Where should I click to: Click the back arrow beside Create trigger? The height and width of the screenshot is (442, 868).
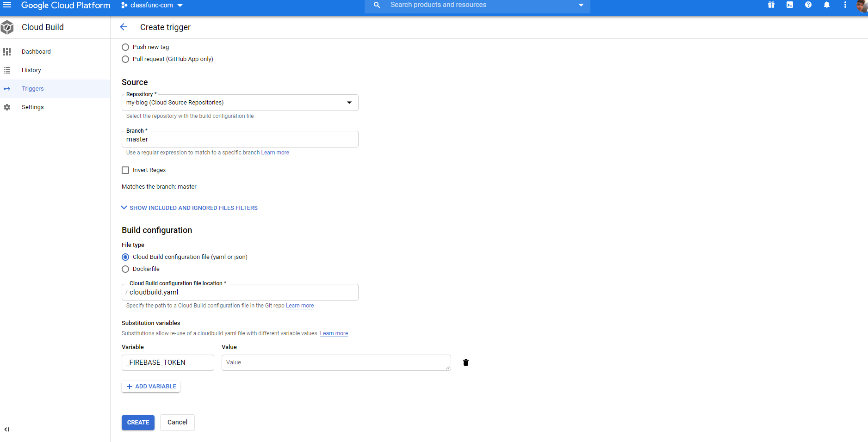click(x=124, y=27)
